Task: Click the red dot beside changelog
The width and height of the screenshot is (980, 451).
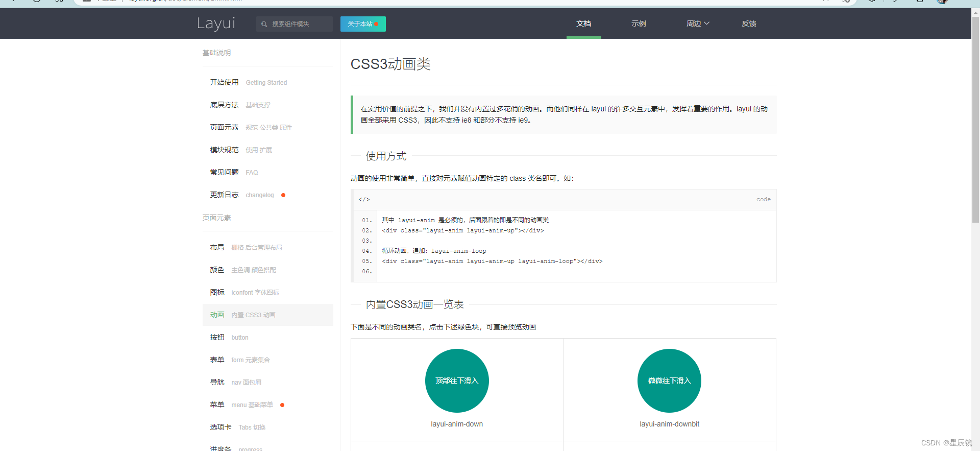Action: [x=283, y=195]
